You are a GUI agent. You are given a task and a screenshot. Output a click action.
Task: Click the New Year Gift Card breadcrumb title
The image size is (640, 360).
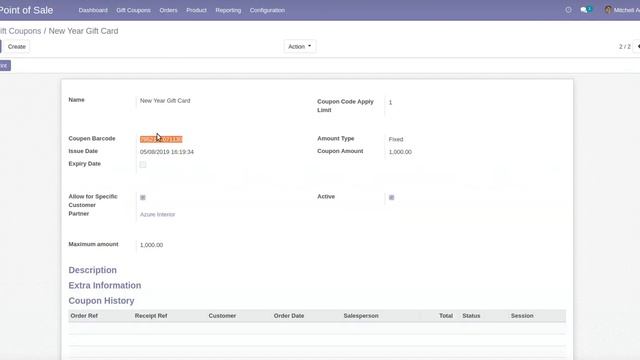83,31
